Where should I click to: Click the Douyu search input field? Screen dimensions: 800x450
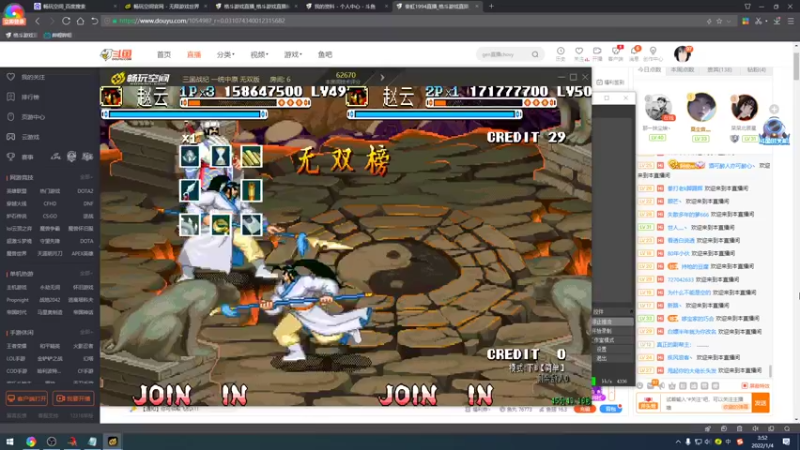[504, 54]
